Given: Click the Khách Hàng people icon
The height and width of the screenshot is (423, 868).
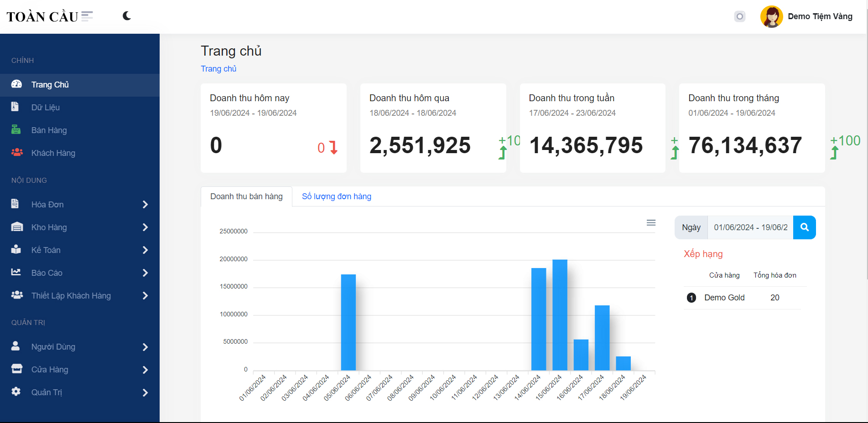Looking at the screenshot, I should (17, 152).
